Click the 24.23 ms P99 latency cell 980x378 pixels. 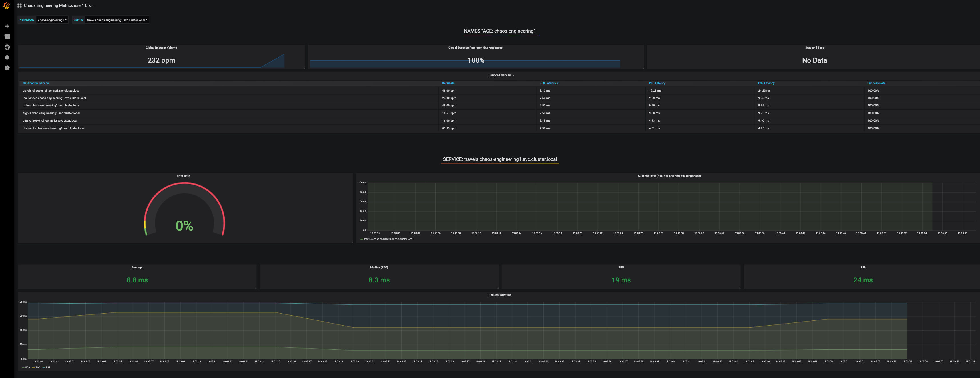coord(764,91)
